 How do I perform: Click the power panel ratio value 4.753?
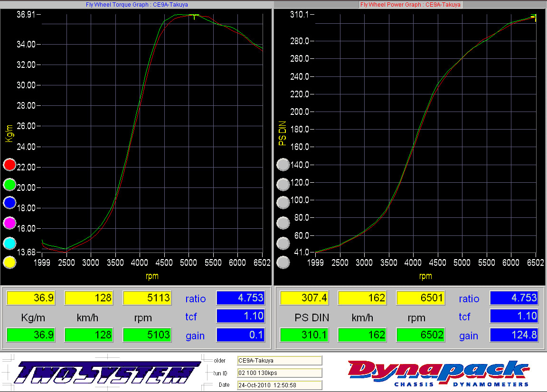pos(514,298)
